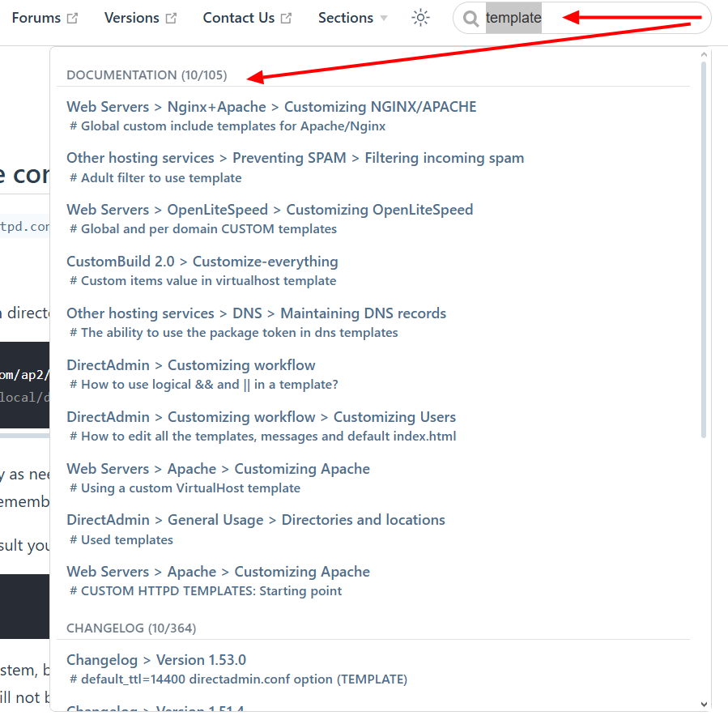The width and height of the screenshot is (728, 724).
Task: Open the Versions nav link
Action: click(x=132, y=18)
